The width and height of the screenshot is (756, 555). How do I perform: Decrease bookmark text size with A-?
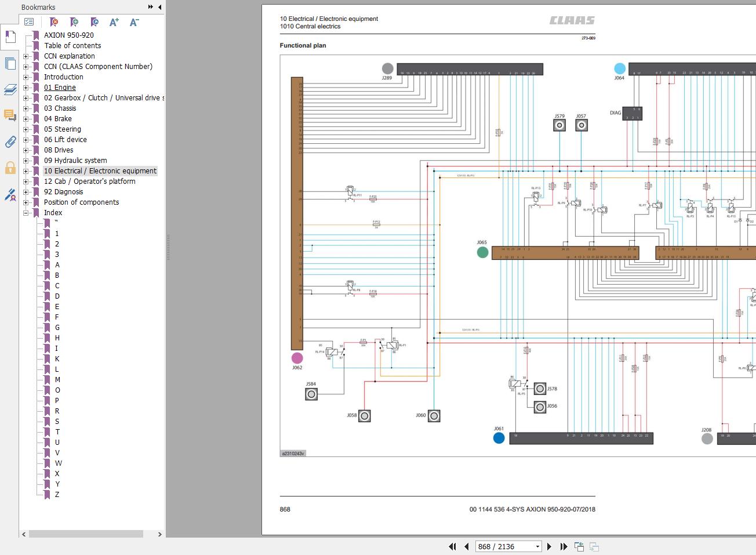click(x=134, y=22)
